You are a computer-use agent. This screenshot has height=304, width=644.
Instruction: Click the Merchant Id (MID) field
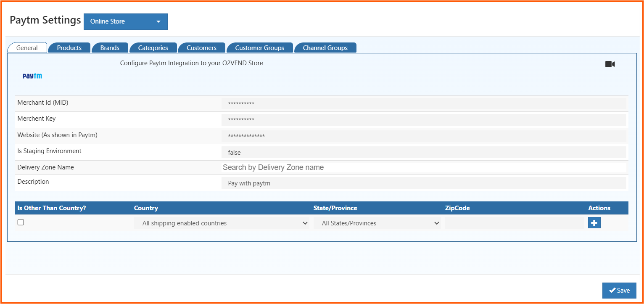tap(423, 104)
